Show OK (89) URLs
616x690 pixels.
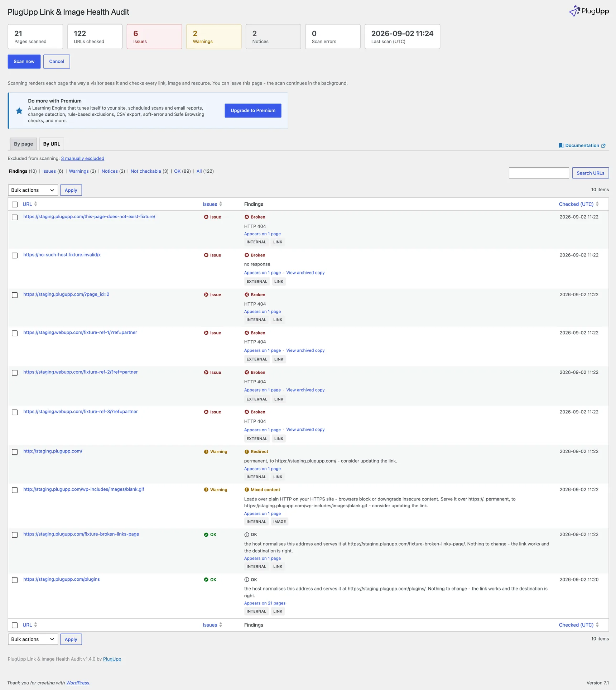pyautogui.click(x=177, y=171)
